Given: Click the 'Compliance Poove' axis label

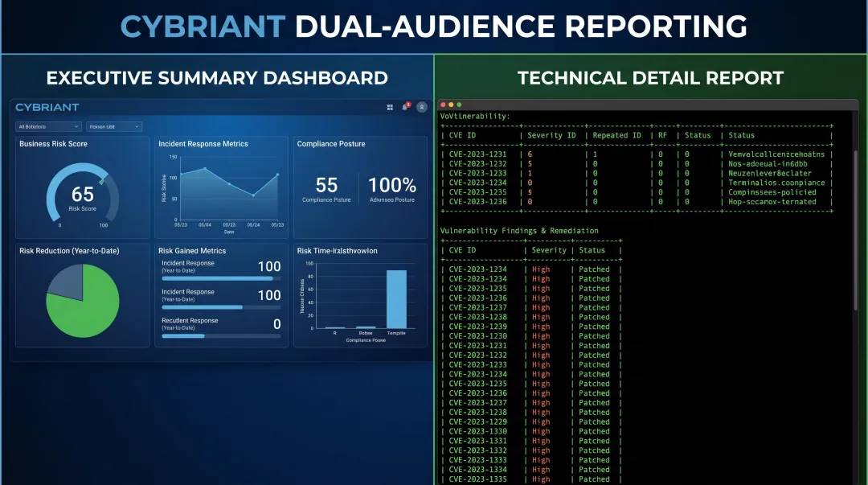Looking at the screenshot, I should [x=366, y=340].
